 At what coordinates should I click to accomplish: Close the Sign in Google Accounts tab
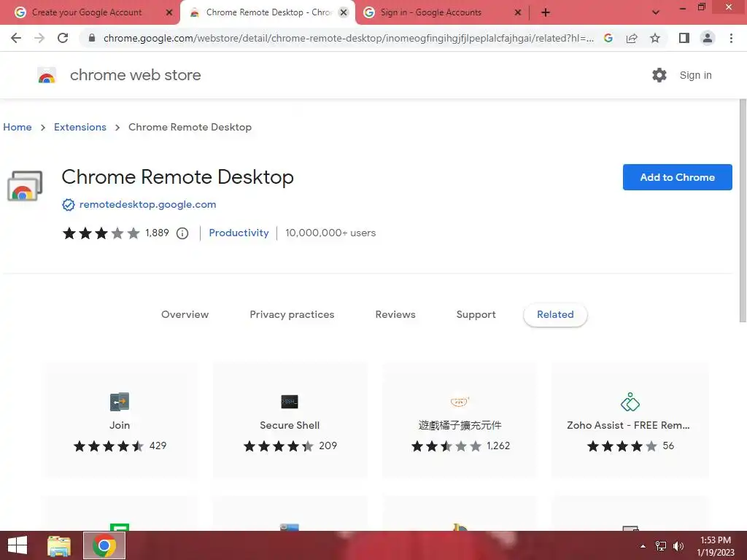pyautogui.click(x=518, y=12)
